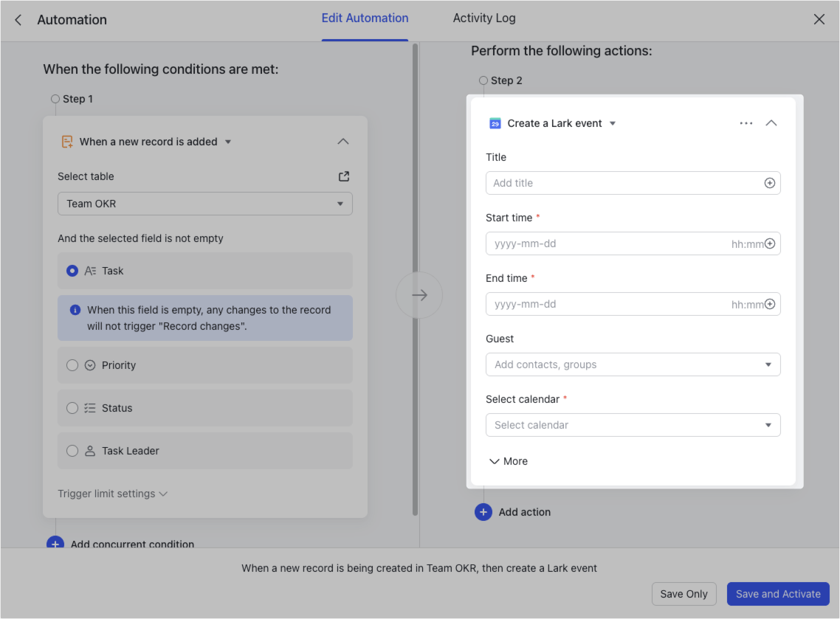Click the 'Select table' label

click(x=86, y=177)
